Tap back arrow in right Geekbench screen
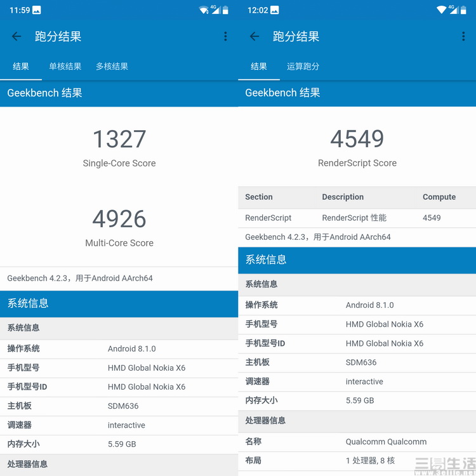The image size is (476, 476). [x=255, y=36]
